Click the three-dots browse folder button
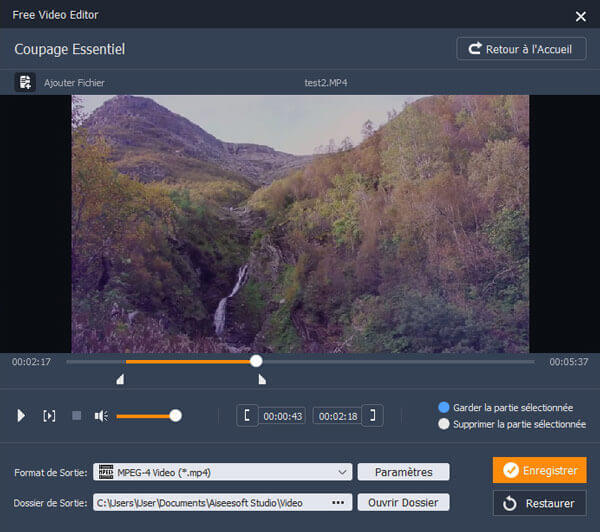600x532 pixels. (x=338, y=502)
